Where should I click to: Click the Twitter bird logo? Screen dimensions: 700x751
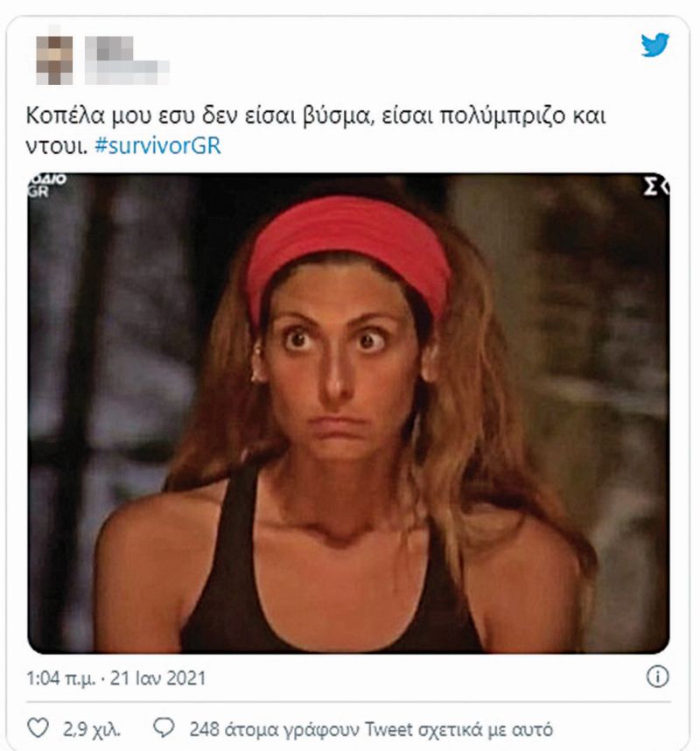(x=655, y=45)
